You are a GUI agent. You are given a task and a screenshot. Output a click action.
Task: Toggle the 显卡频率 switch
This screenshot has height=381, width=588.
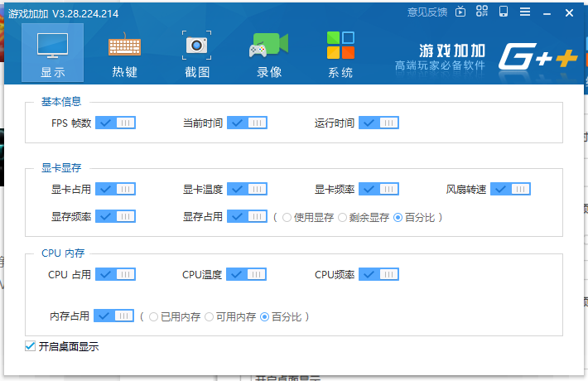[x=378, y=189]
